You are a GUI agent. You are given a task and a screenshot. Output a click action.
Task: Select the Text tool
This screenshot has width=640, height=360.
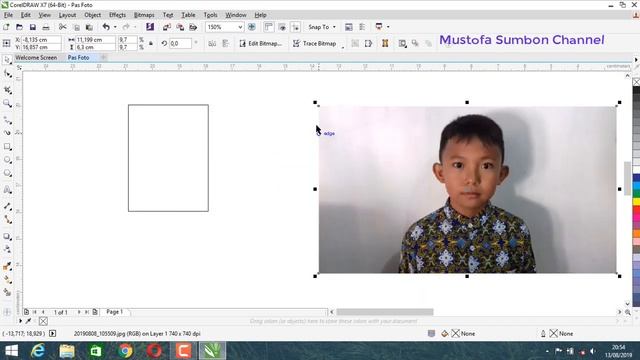click(7, 190)
